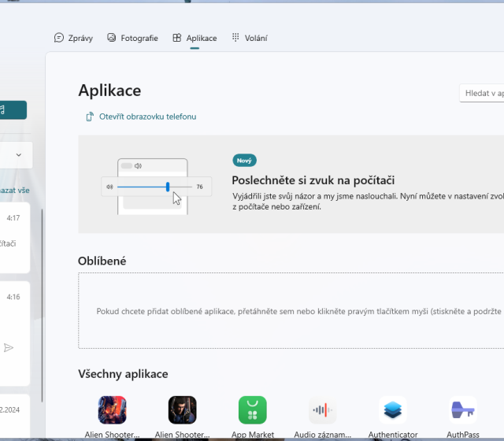Click Otevřít obrazovku telefonu link
The height and width of the screenshot is (441, 504).
146,117
